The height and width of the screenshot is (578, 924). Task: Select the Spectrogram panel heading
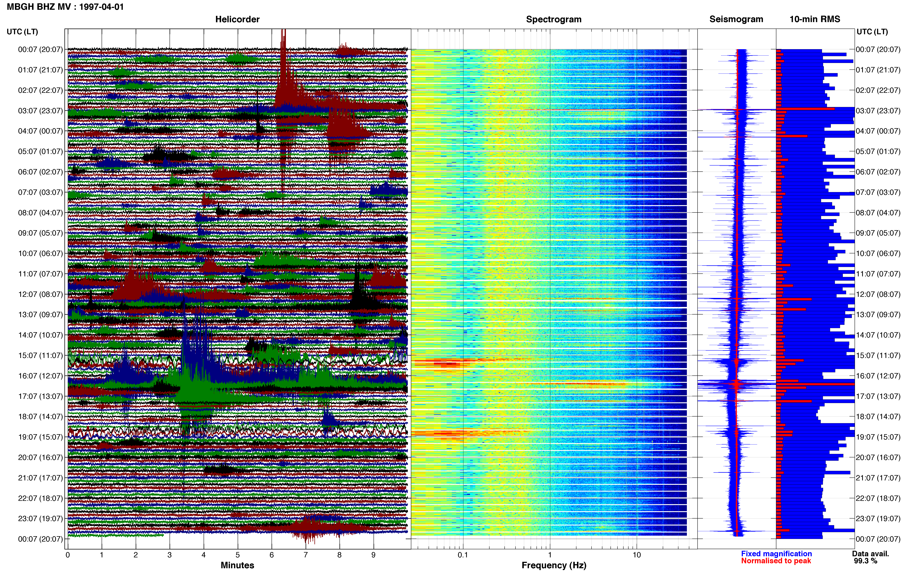pyautogui.click(x=554, y=19)
